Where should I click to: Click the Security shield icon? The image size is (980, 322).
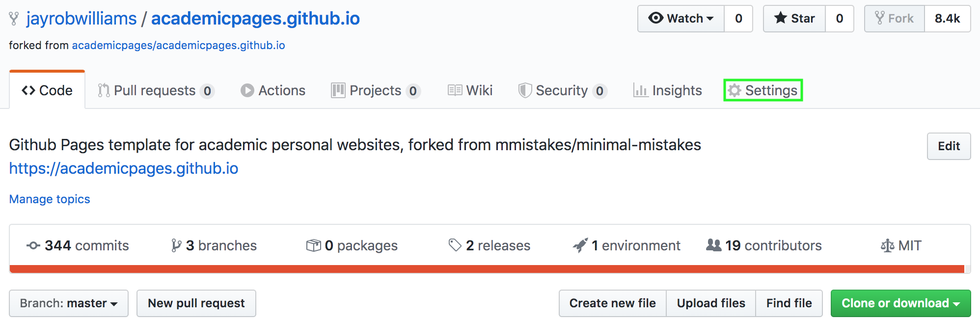(525, 90)
